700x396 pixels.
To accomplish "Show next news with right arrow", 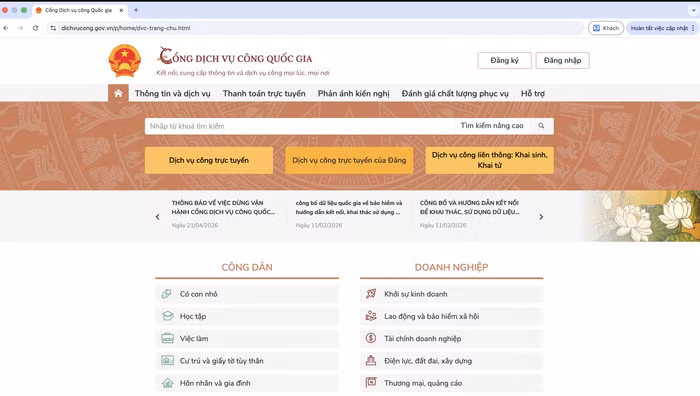I will coord(541,217).
